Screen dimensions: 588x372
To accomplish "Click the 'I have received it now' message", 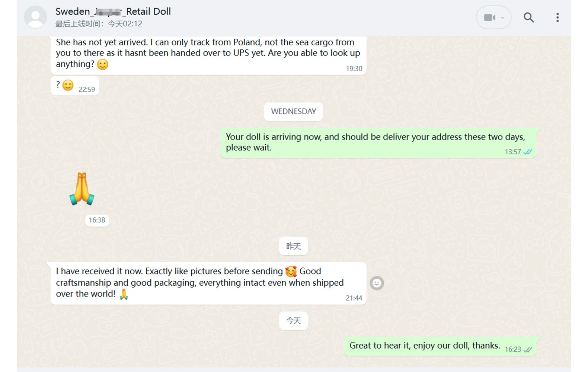I will (208, 283).
